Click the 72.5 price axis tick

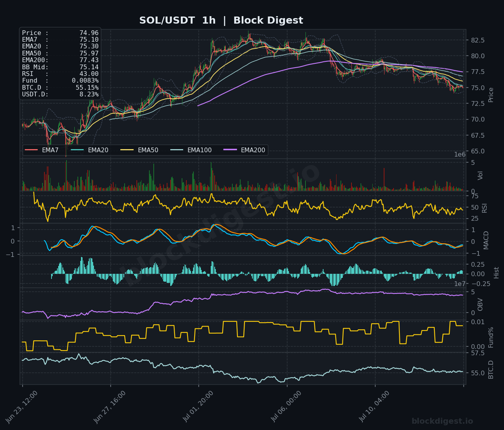(x=477, y=103)
